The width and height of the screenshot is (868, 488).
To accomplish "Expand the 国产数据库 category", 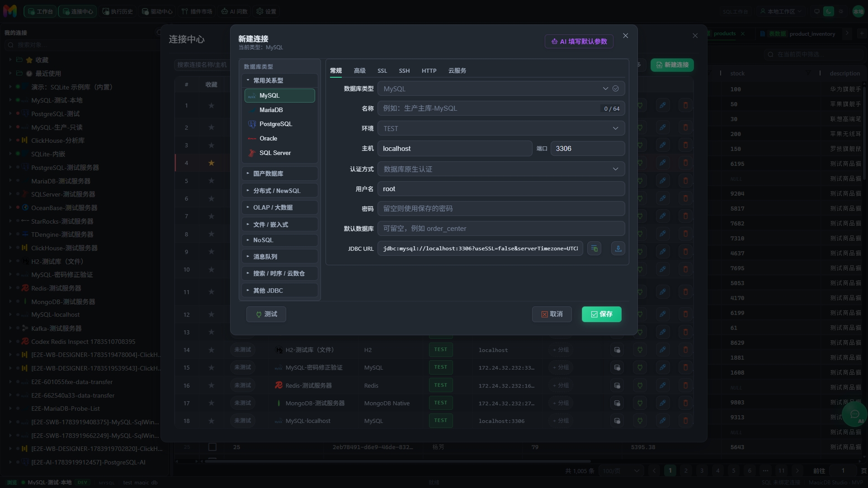I will (x=279, y=174).
